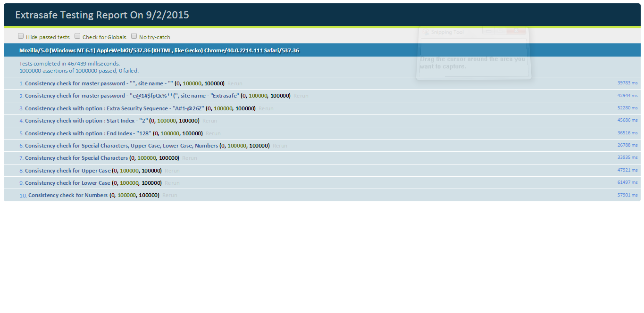Tick the Check for Globals checkbox
The height and width of the screenshot is (313, 644).
tap(77, 36)
